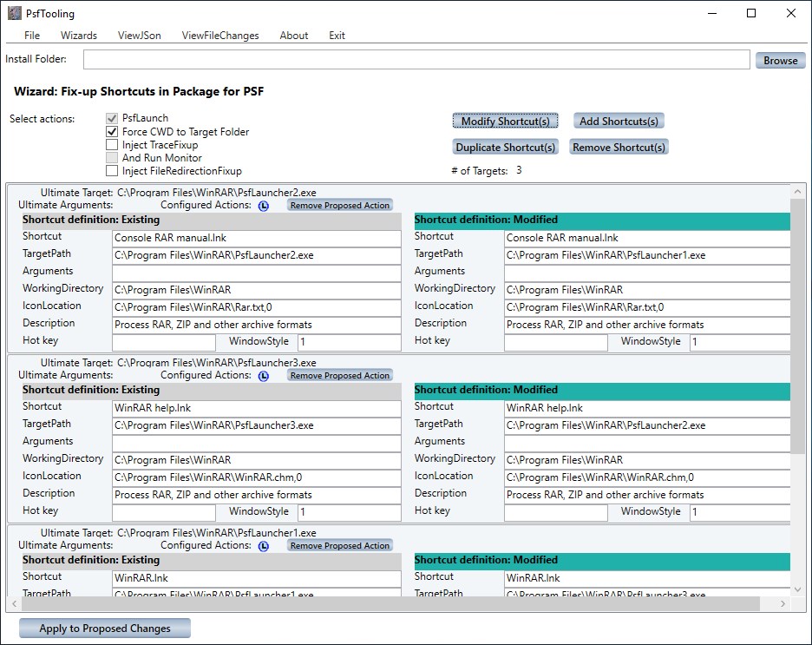The width and height of the screenshot is (812, 645).
Task: Click modified IconLocation field Rar.txt,0
Action: [647, 307]
